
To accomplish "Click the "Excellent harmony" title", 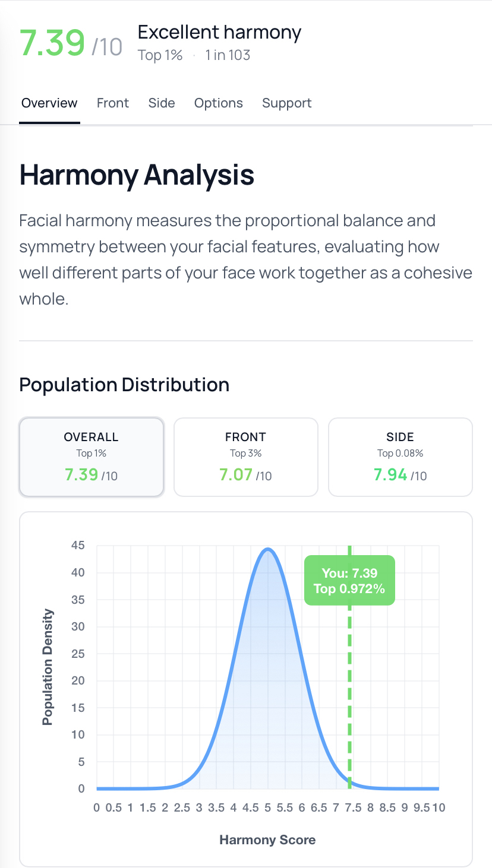I will 219,32.
